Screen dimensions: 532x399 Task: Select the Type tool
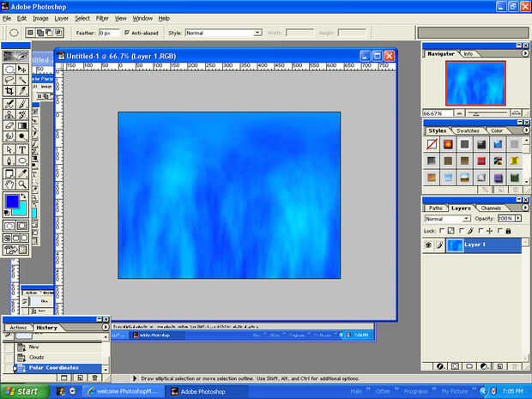pyautogui.click(x=22, y=149)
